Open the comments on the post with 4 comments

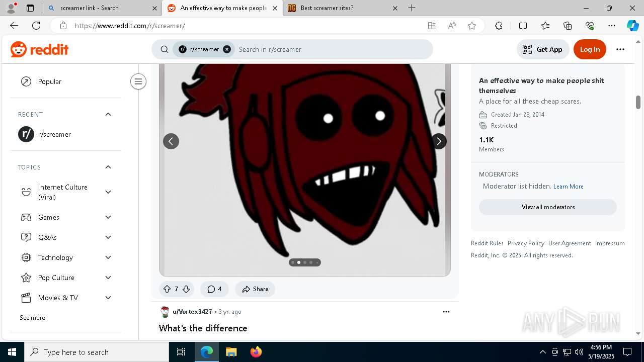click(214, 289)
